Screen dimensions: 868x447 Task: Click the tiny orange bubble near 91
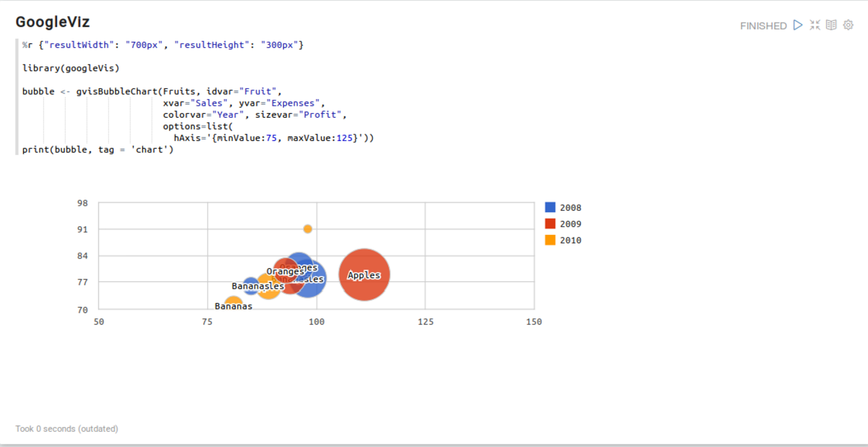click(x=308, y=229)
